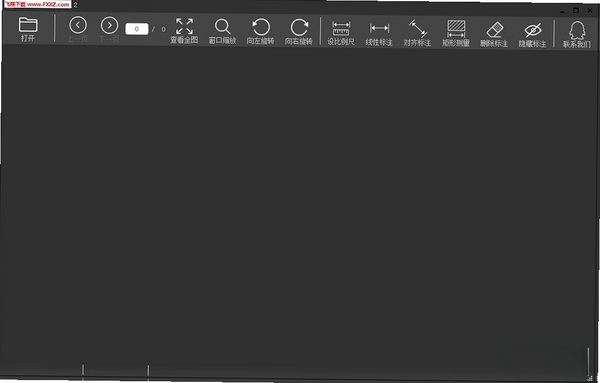Rotate left with 向左旋转

261,32
